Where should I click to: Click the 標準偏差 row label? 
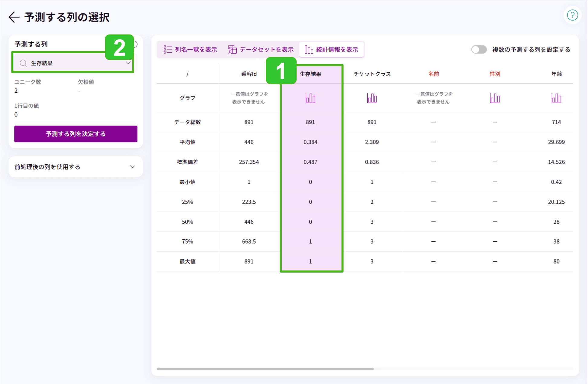[187, 162]
